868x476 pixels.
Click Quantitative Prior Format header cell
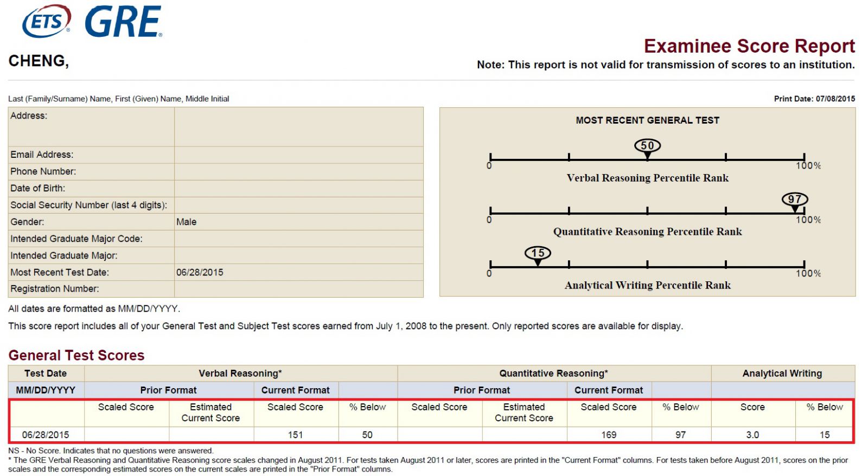click(482, 390)
